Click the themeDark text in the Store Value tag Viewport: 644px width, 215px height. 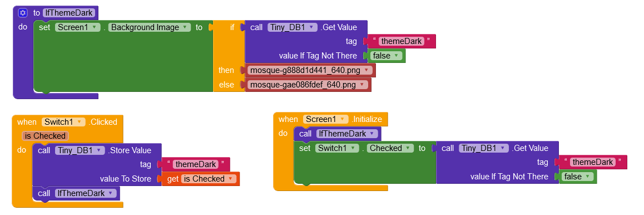pyautogui.click(x=196, y=164)
